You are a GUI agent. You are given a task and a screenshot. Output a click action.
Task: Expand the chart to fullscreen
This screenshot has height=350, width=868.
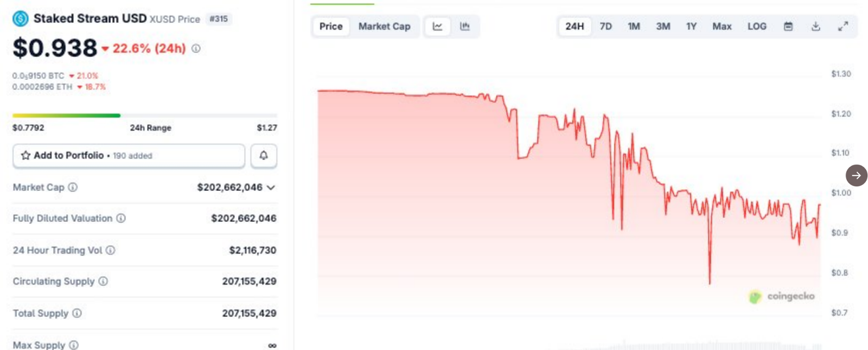tap(843, 27)
